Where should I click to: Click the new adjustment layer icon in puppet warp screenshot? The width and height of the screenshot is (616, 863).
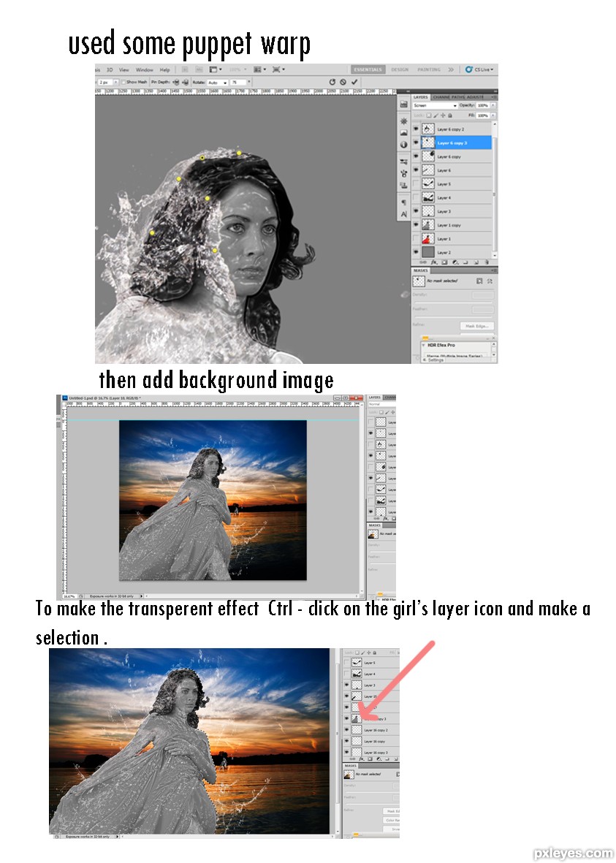tap(455, 262)
